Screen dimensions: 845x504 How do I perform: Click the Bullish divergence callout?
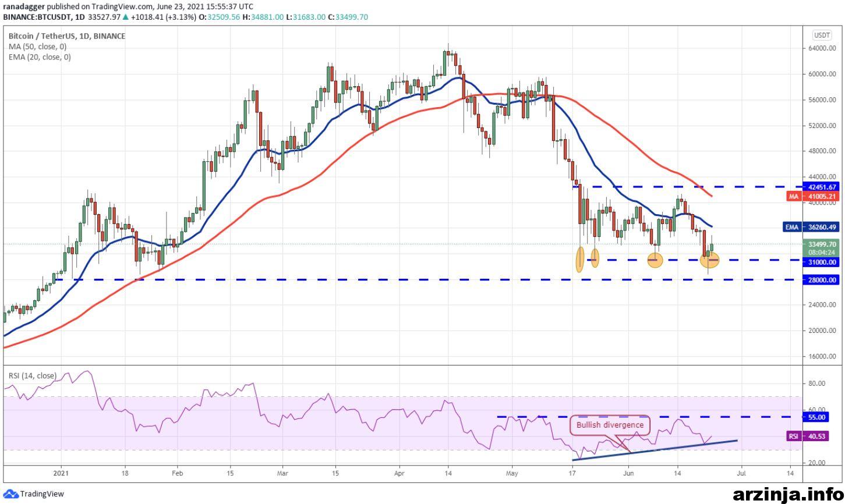coord(610,425)
